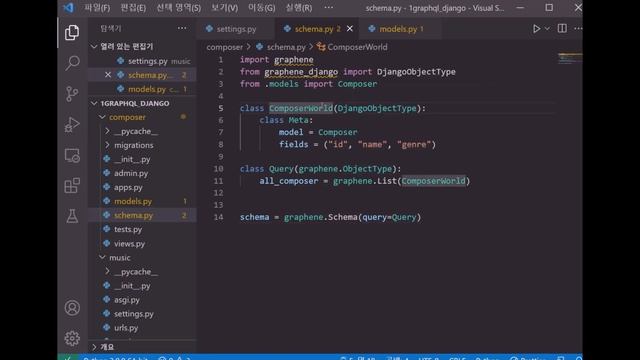
Task: Open the File (F) menu
Action: (x=97, y=8)
